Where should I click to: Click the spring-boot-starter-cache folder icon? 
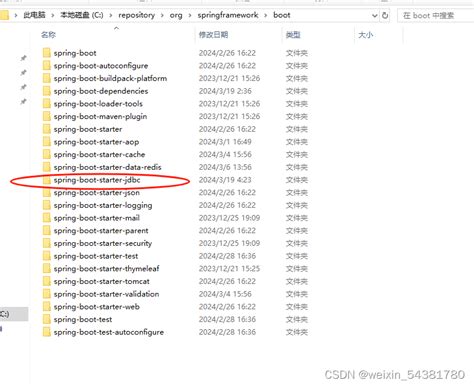[47, 154]
